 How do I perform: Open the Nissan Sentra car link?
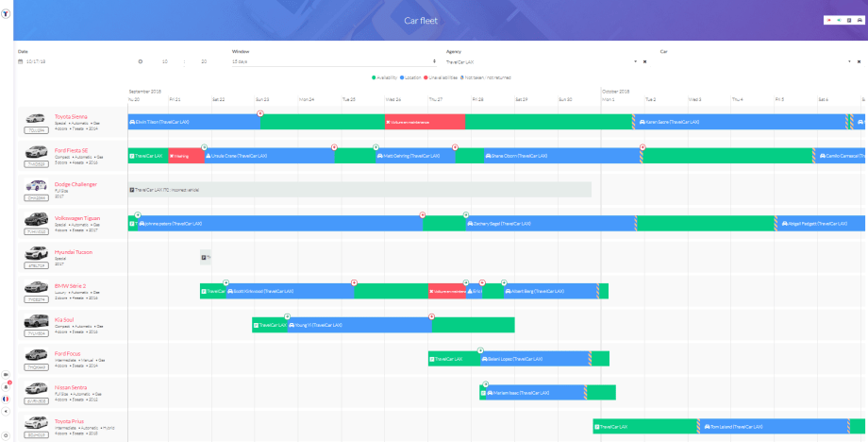(x=71, y=388)
